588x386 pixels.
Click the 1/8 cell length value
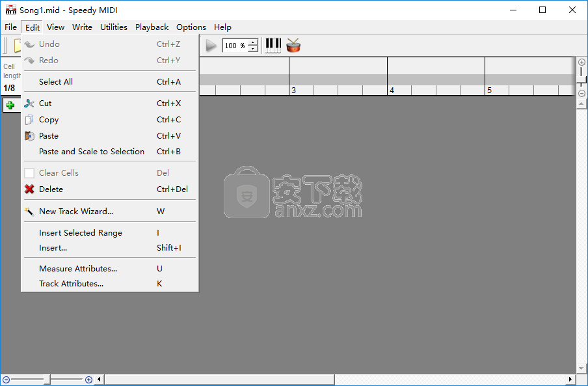[9, 88]
